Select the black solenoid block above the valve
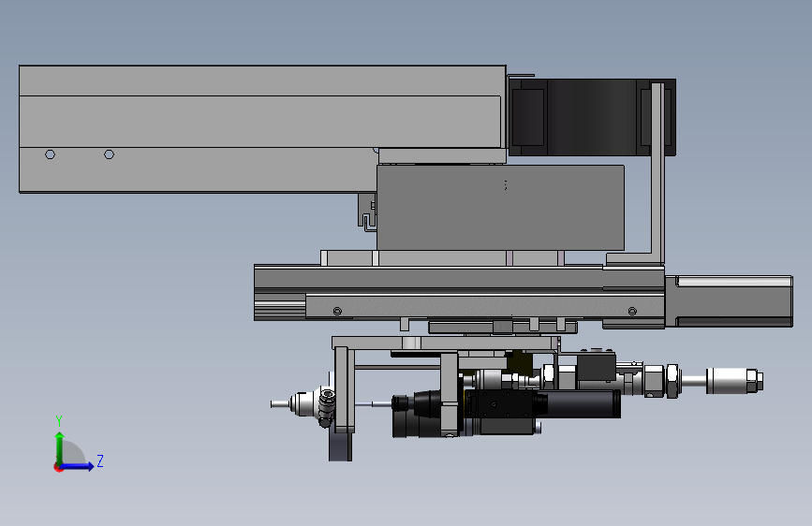 pyautogui.click(x=596, y=367)
